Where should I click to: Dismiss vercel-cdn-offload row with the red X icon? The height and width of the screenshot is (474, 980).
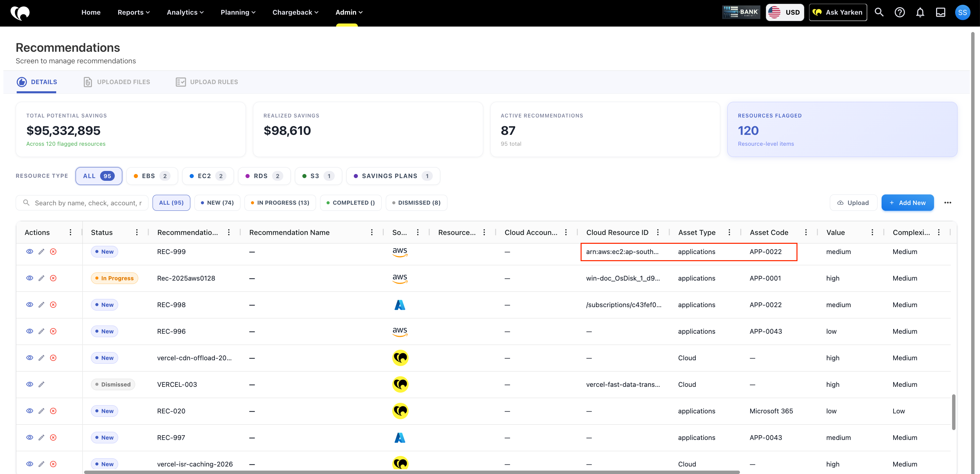pyautogui.click(x=53, y=358)
